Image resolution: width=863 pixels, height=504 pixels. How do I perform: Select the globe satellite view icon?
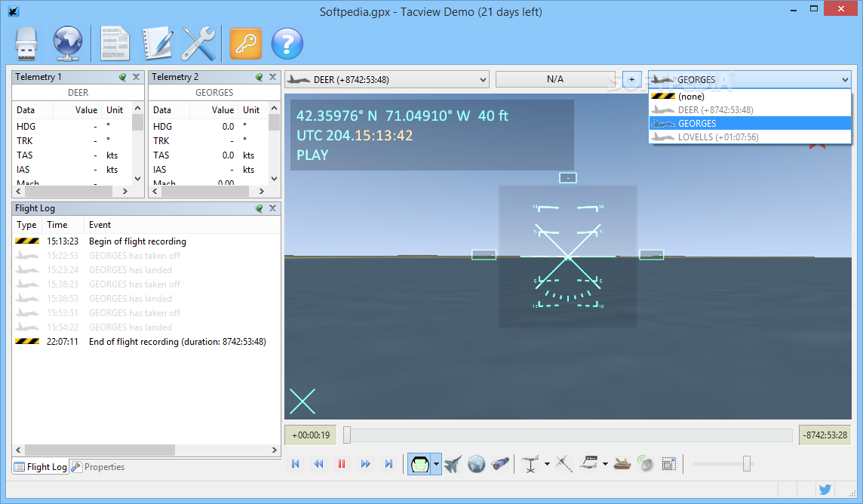tap(477, 464)
